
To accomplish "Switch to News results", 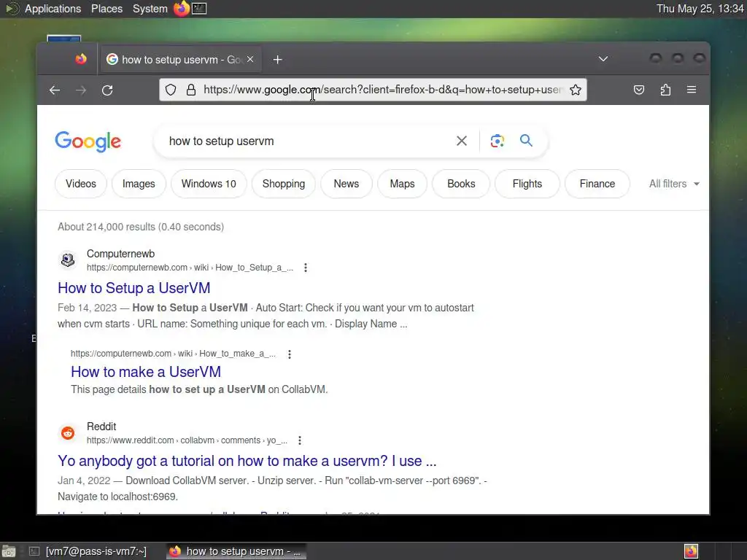I will 347,184.
